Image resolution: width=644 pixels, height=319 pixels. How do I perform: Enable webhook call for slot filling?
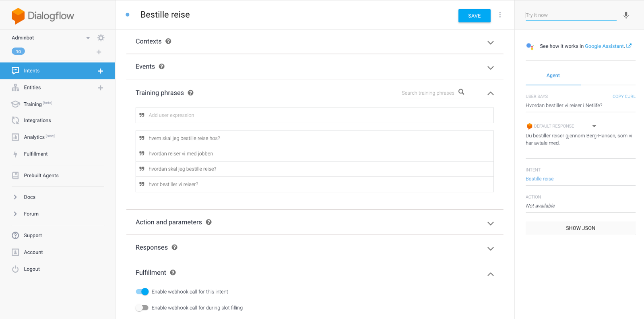142,308
